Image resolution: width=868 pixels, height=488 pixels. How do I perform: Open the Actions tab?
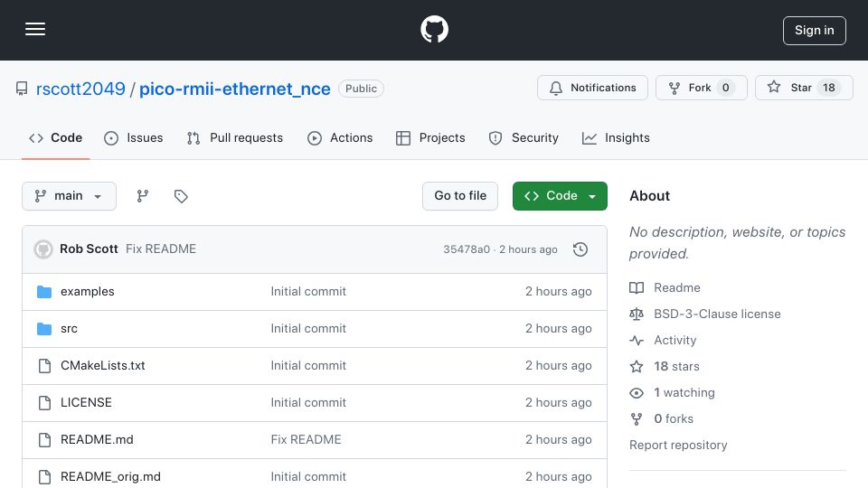[x=341, y=137]
